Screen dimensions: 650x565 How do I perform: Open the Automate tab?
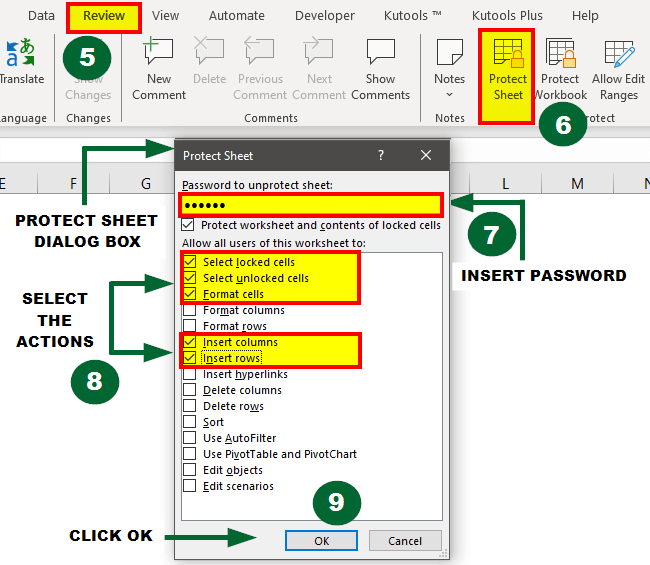pyautogui.click(x=237, y=16)
